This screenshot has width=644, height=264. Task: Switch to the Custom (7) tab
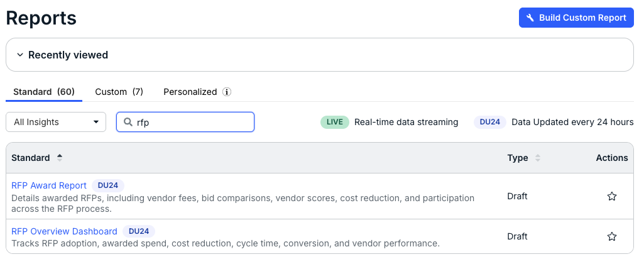119,92
